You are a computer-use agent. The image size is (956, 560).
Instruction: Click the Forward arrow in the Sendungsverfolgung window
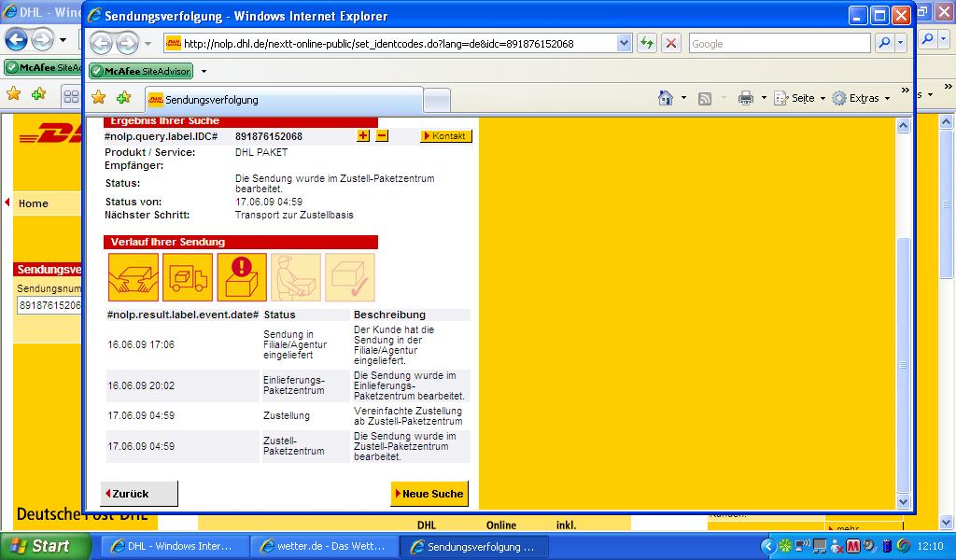(x=127, y=43)
